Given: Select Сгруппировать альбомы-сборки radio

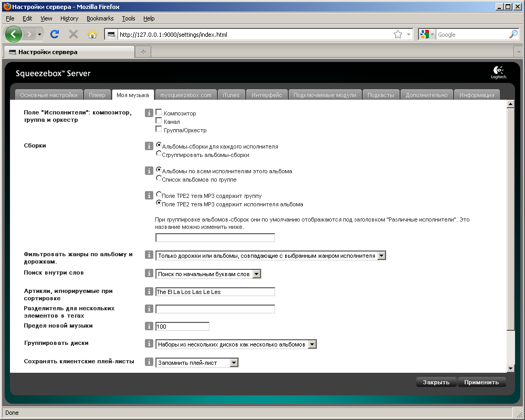Looking at the screenshot, I should (159, 153).
